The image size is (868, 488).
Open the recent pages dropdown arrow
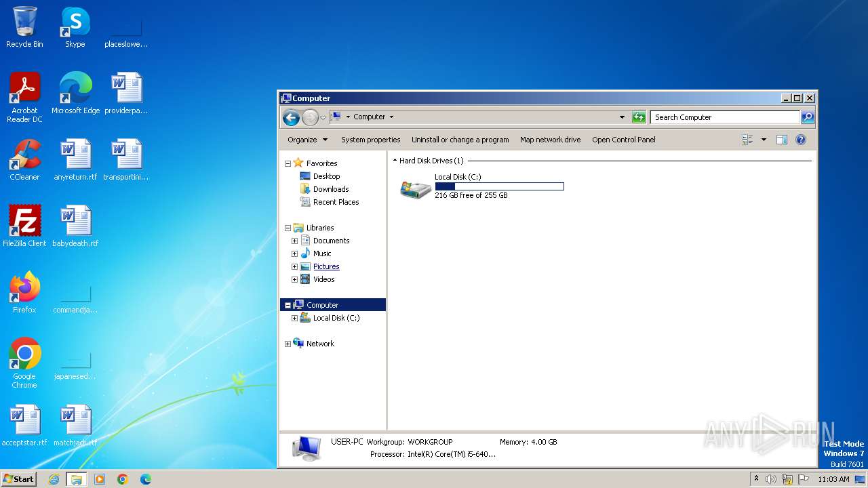(x=323, y=117)
